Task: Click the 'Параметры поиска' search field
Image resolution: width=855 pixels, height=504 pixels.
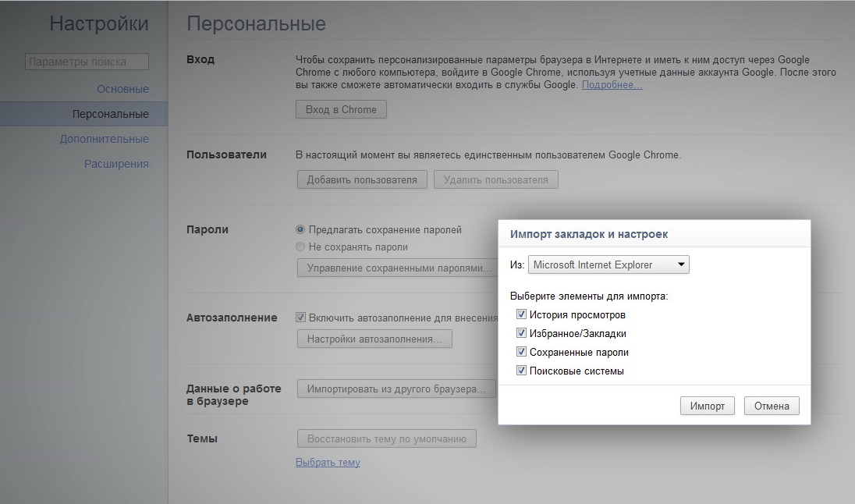Action: coord(87,62)
